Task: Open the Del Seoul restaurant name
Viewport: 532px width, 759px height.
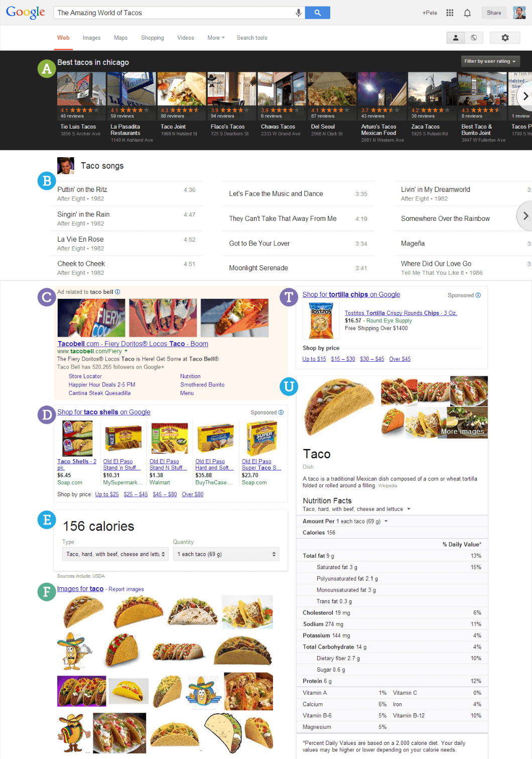Action: [323, 127]
